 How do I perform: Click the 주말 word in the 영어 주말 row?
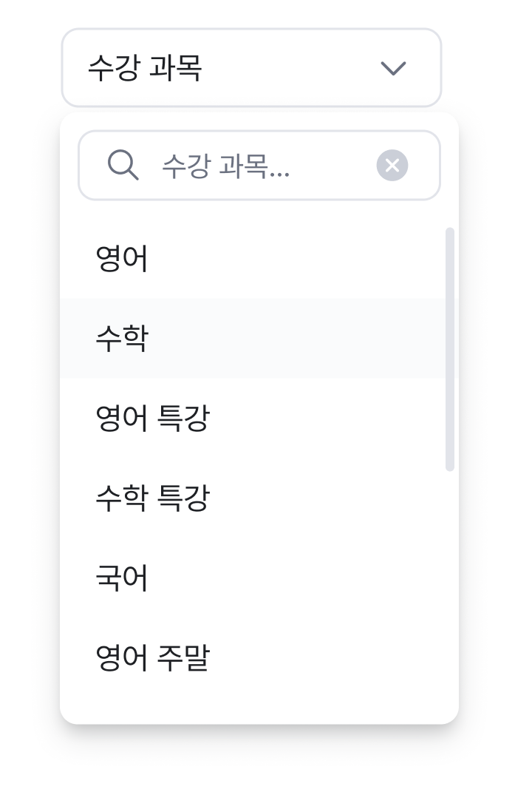(184, 657)
